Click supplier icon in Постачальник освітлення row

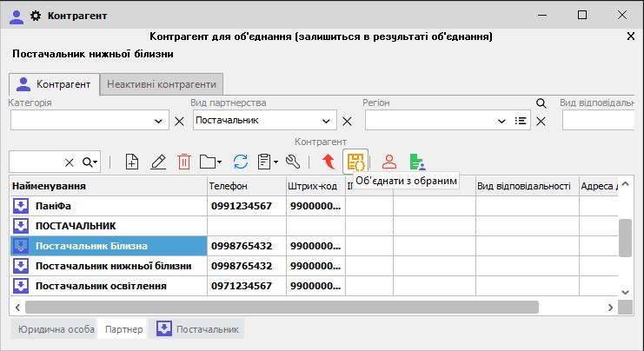pos(21,286)
